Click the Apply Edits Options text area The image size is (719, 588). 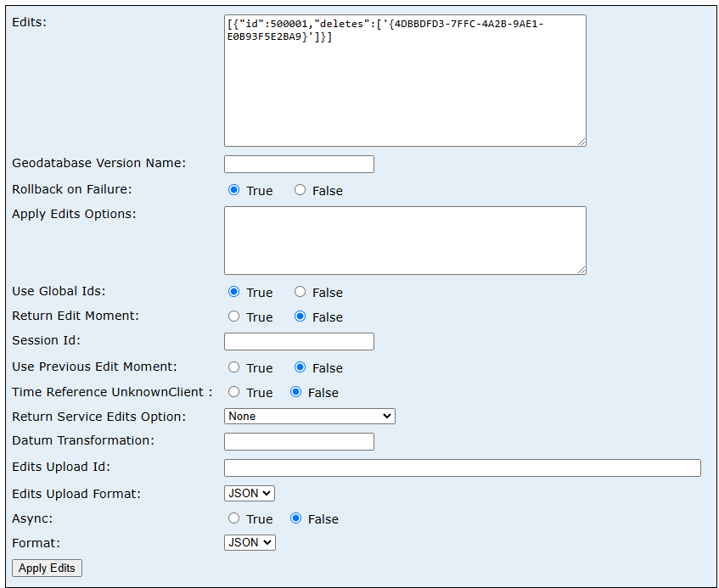[404, 240]
